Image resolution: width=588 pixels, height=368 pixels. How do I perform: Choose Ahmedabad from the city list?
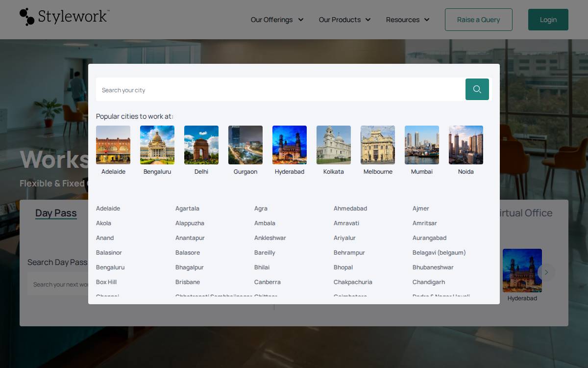click(x=350, y=209)
